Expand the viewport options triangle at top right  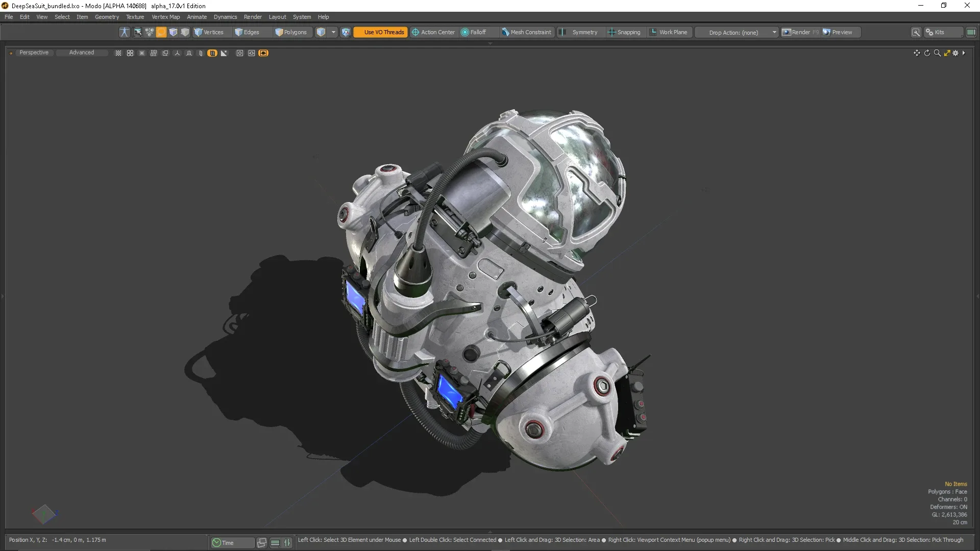coord(964,53)
